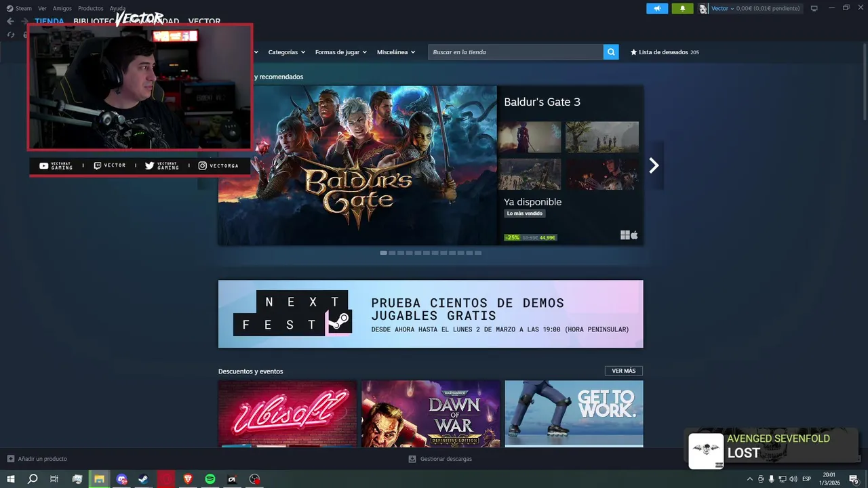Switch to Big Picture mode icon
Viewport: 868px width, 488px height.
coord(814,8)
